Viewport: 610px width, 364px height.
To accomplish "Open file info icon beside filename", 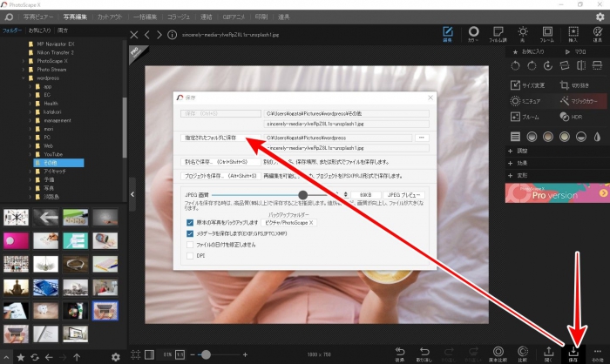I will pyautogui.click(x=172, y=35).
